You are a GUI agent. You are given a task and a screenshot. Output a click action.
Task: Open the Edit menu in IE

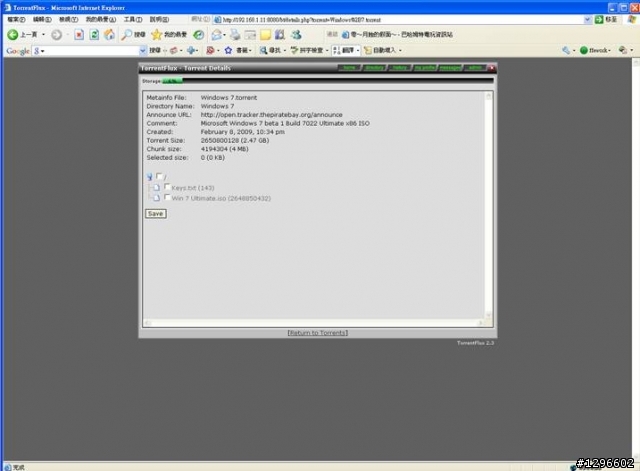point(42,19)
